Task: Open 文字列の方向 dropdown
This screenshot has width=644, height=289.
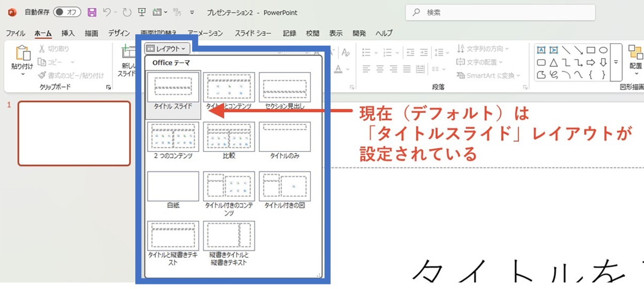Action: 483,49
